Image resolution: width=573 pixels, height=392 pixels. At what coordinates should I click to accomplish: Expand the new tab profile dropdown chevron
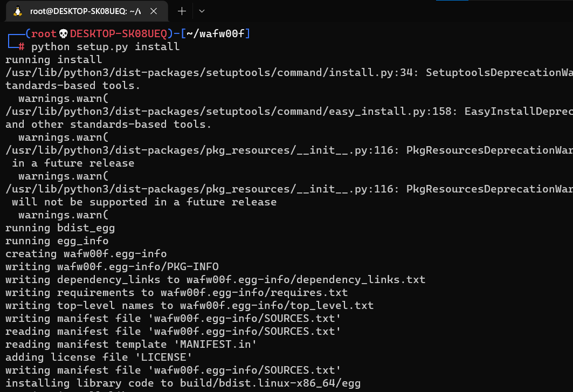[202, 11]
